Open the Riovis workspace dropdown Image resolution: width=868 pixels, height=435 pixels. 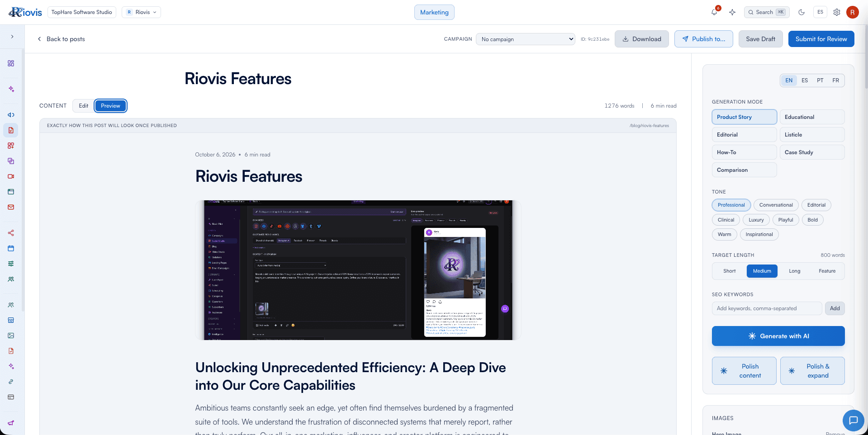142,12
